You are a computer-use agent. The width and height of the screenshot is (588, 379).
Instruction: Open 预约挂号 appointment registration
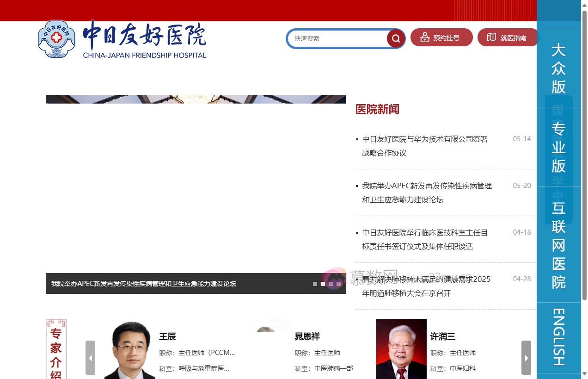click(441, 37)
